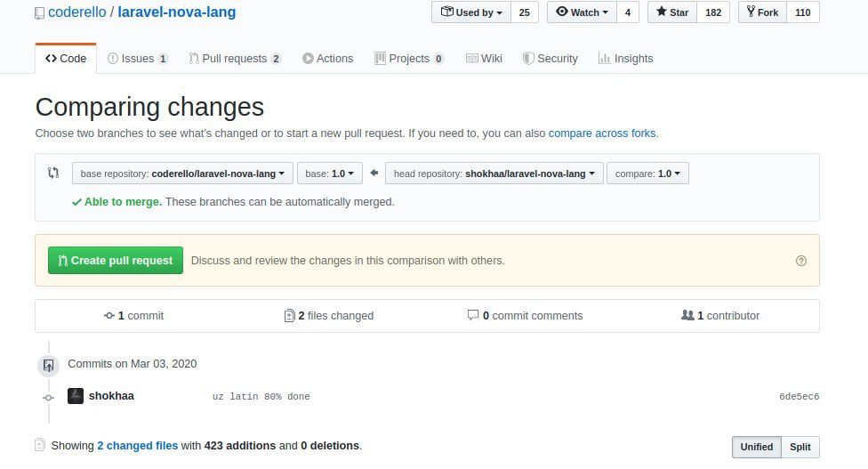Switch to the Pull requests tab
Image resolution: width=868 pixels, height=469 pixels.
pos(235,58)
